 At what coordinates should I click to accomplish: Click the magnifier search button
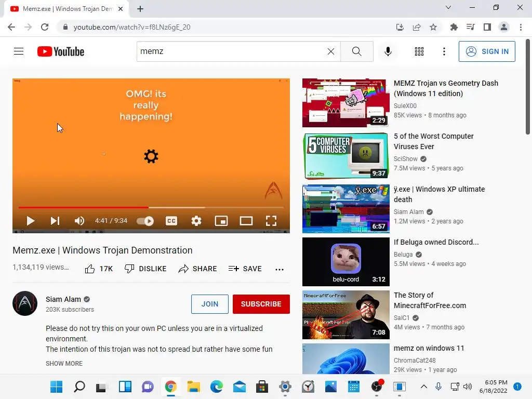pos(356,51)
